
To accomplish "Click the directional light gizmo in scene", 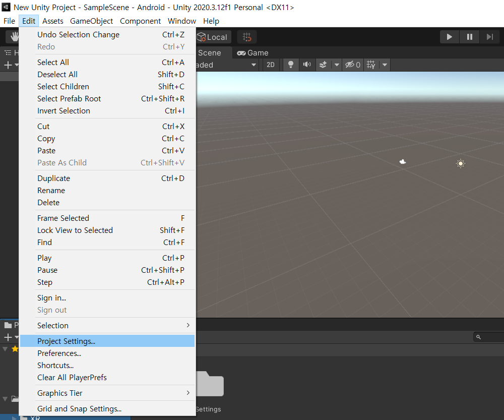I will tap(460, 164).
